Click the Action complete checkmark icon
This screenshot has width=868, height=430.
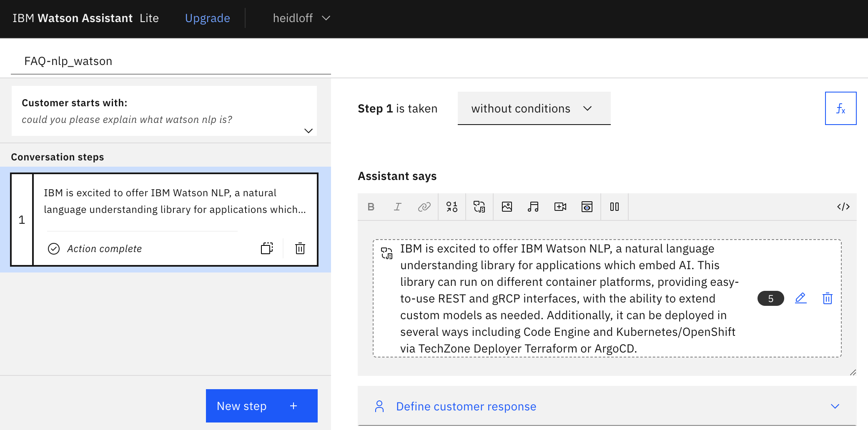[54, 249]
